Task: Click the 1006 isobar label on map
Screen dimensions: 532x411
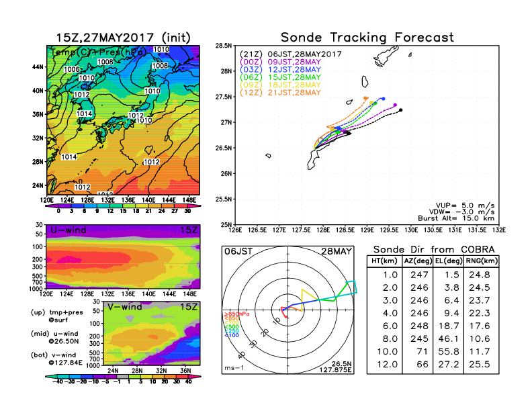Action: tap(72, 70)
